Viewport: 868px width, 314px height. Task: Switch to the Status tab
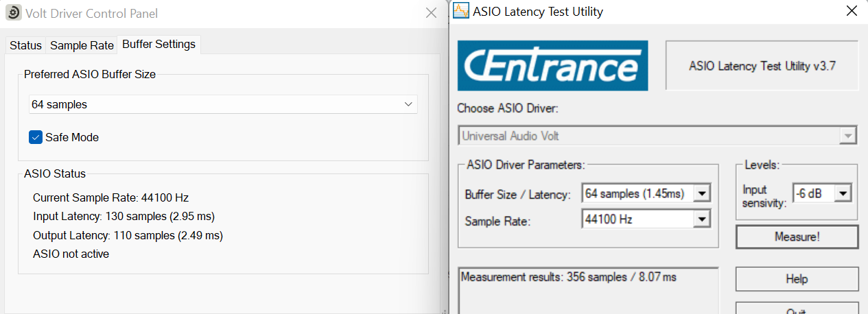(x=25, y=45)
